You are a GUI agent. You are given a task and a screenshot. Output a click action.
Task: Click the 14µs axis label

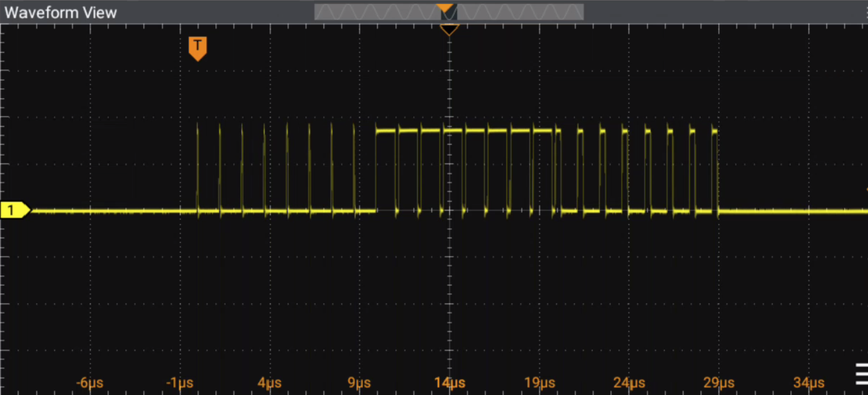(449, 382)
